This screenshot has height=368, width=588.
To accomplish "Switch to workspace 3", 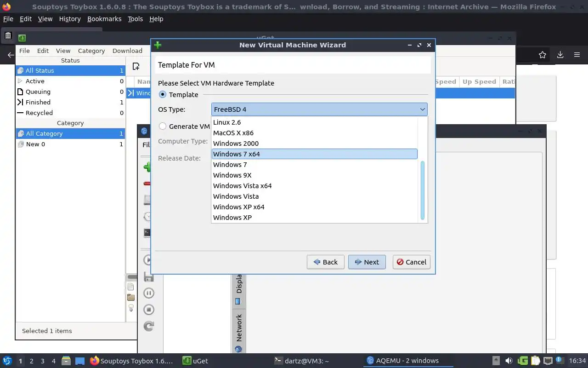I will tap(42, 361).
